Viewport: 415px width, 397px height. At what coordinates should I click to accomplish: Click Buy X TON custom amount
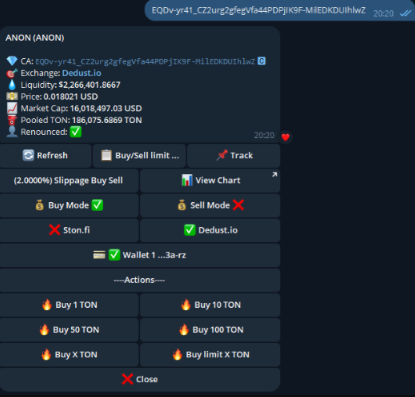point(69,355)
